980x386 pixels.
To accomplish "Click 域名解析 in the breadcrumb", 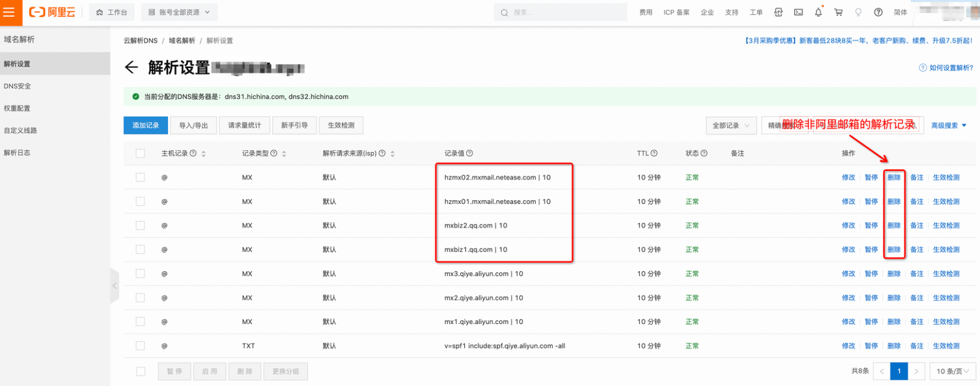I will pos(182,41).
